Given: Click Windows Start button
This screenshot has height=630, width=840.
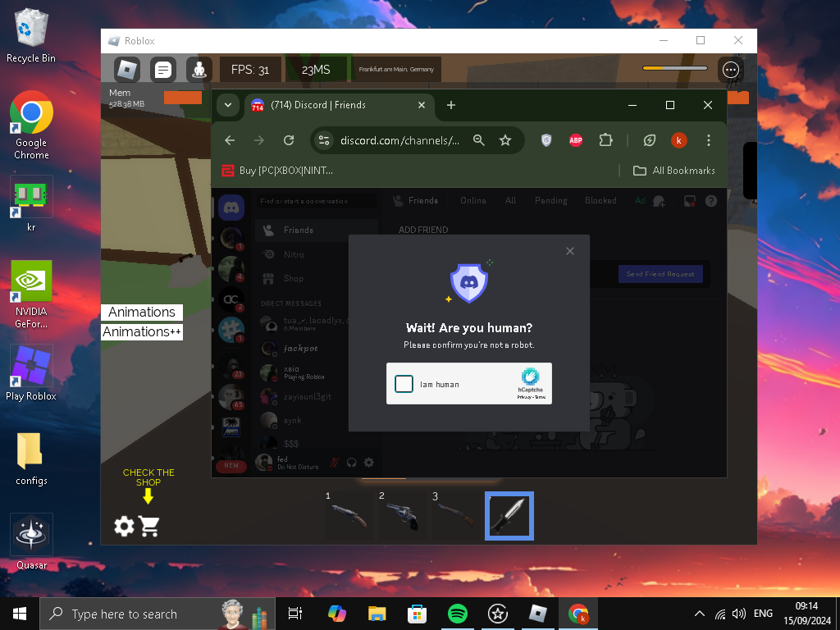Looking at the screenshot, I should (x=20, y=614).
